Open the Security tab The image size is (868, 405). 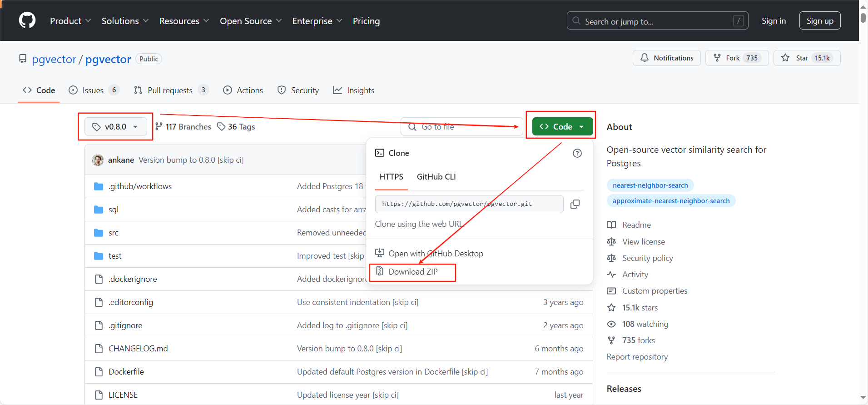pos(298,90)
